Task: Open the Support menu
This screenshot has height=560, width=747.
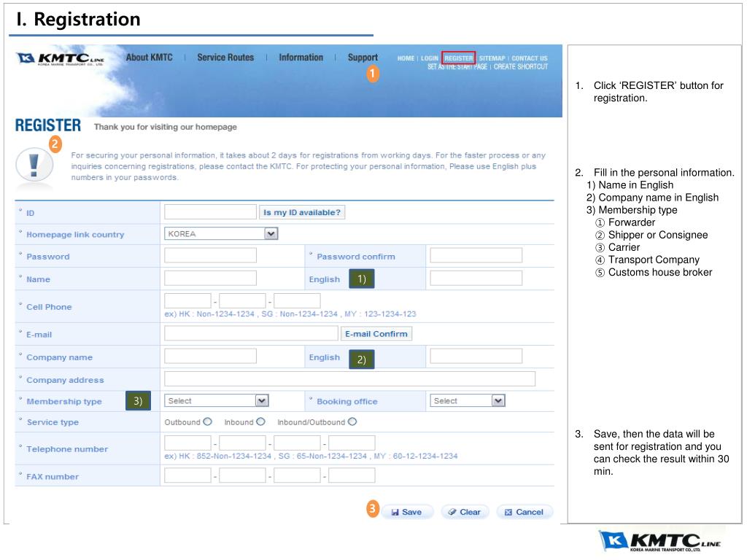Action: coord(363,58)
